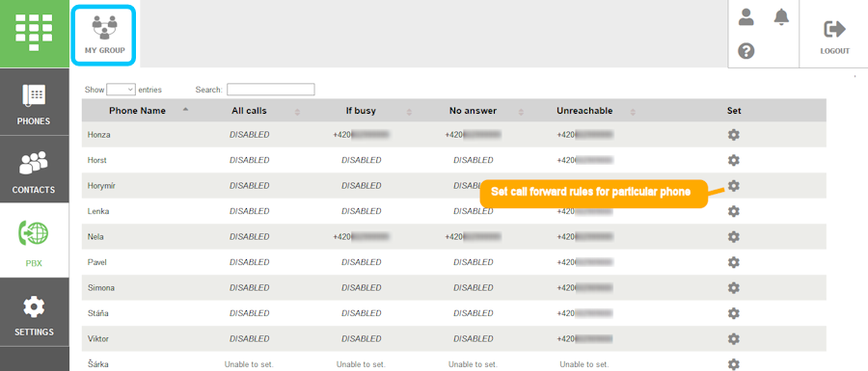Focus the Search input field
Viewport: 868px width, 371px height.
(x=271, y=89)
